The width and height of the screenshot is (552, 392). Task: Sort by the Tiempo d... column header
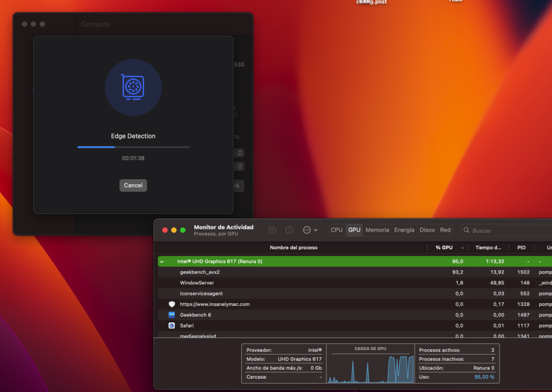coord(489,248)
